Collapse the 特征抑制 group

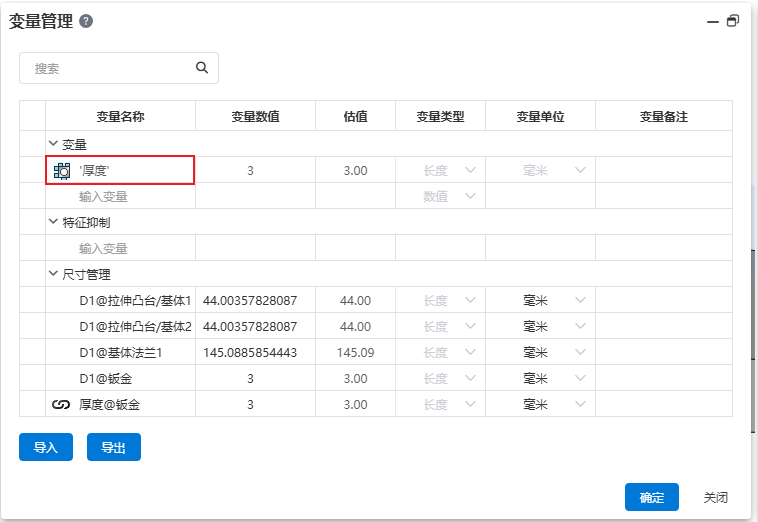(x=54, y=223)
